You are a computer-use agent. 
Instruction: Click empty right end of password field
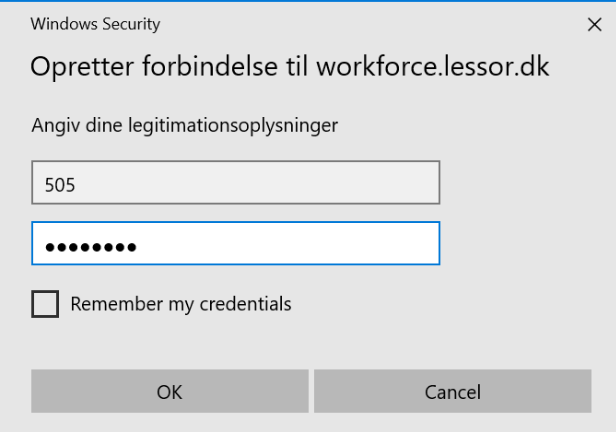[380, 245]
